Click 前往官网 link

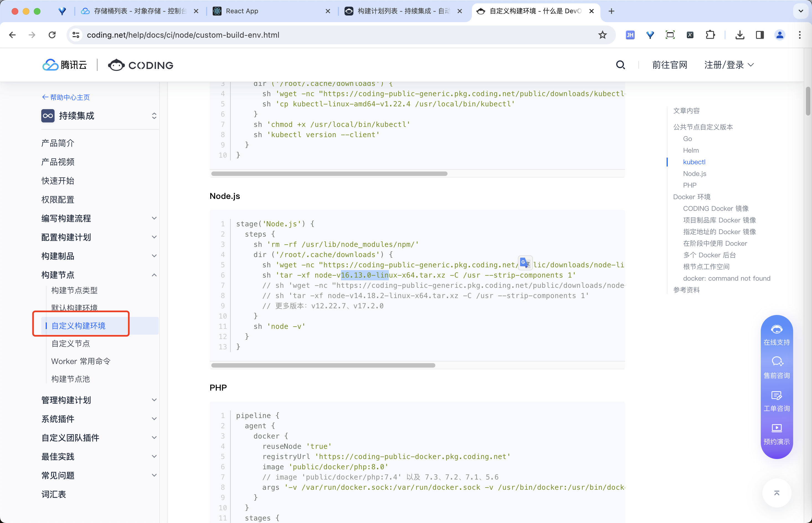669,65
